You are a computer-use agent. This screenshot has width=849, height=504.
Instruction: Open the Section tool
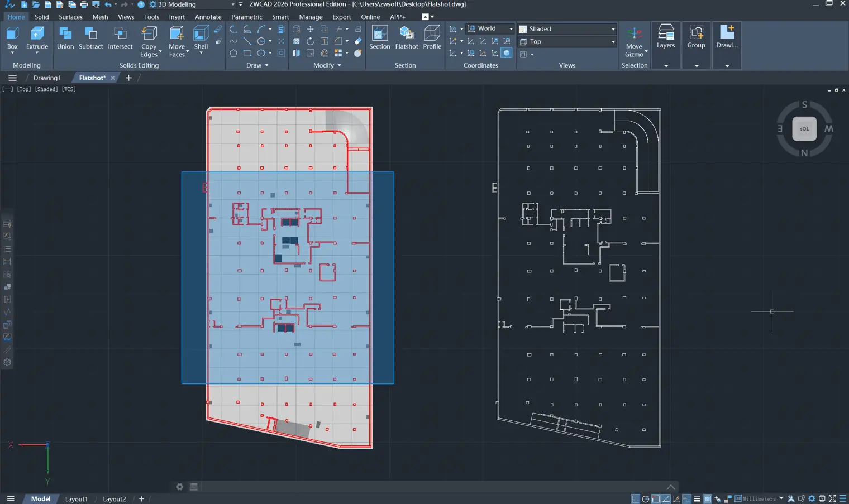coord(380,38)
